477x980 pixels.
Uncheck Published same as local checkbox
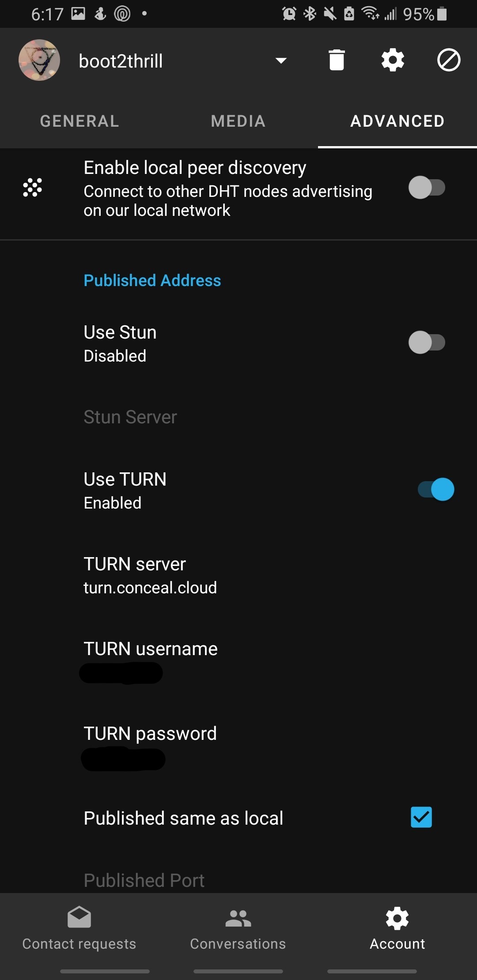(421, 817)
